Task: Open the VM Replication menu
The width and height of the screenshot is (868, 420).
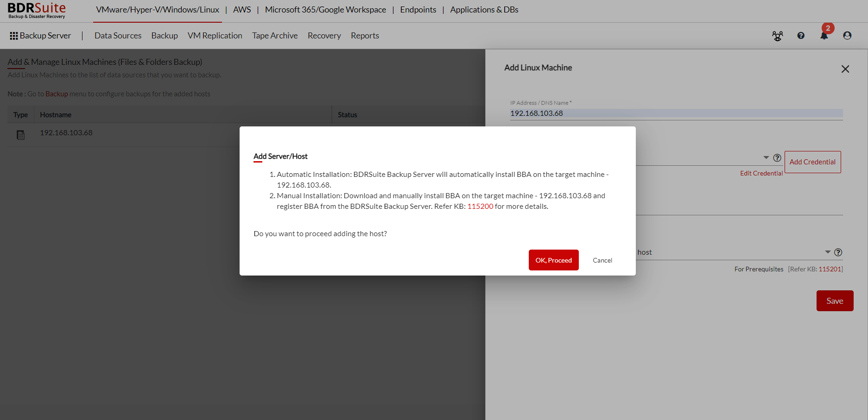Action: 215,36
